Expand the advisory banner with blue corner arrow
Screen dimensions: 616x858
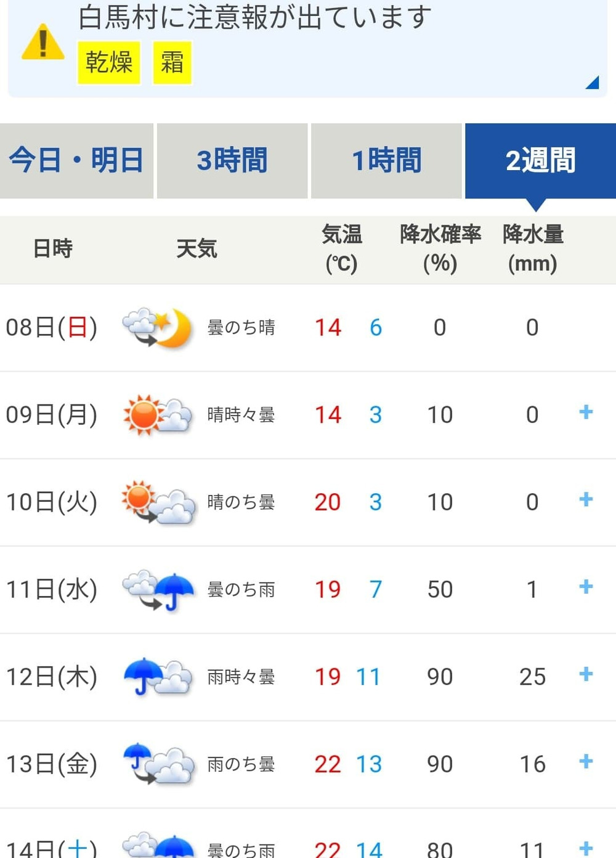pos(592,83)
